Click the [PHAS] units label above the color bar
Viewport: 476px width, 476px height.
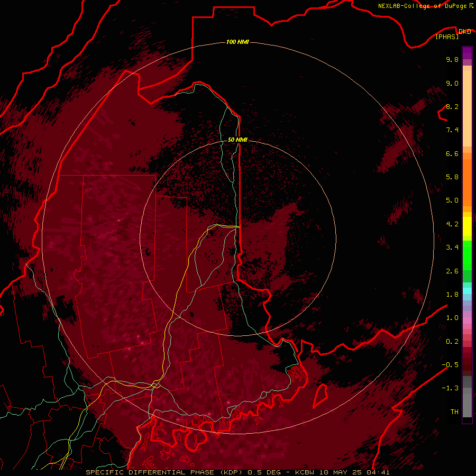point(447,36)
